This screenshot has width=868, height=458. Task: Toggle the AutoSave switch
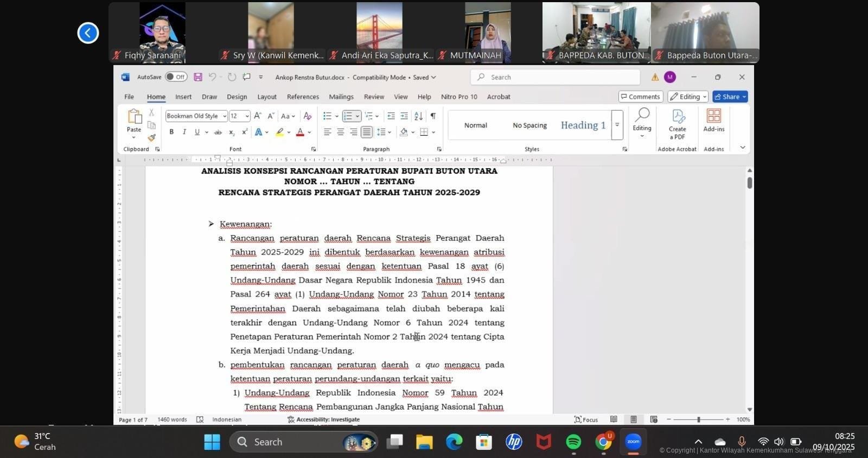click(176, 77)
